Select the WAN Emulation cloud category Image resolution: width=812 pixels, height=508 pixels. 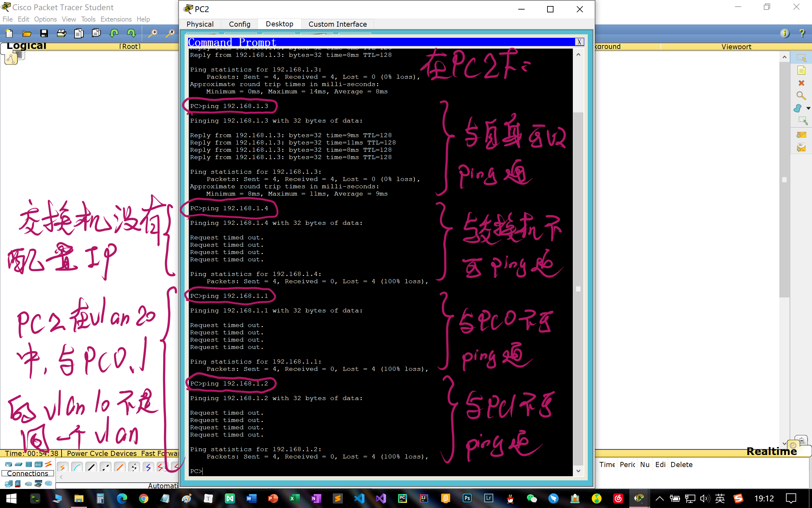pos(29,484)
